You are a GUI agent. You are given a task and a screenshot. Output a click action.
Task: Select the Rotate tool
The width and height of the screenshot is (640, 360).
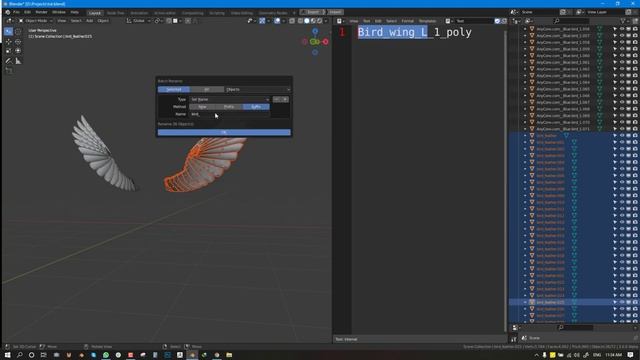(18, 42)
